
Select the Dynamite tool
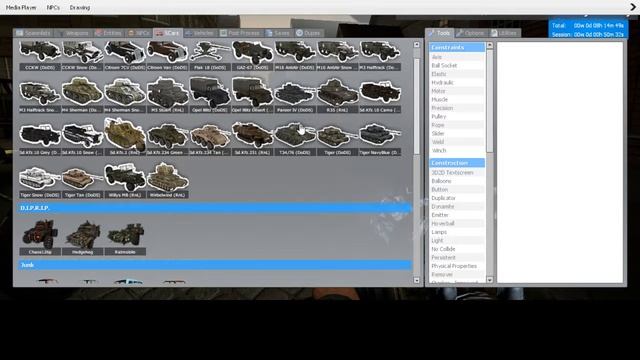[x=457, y=207]
